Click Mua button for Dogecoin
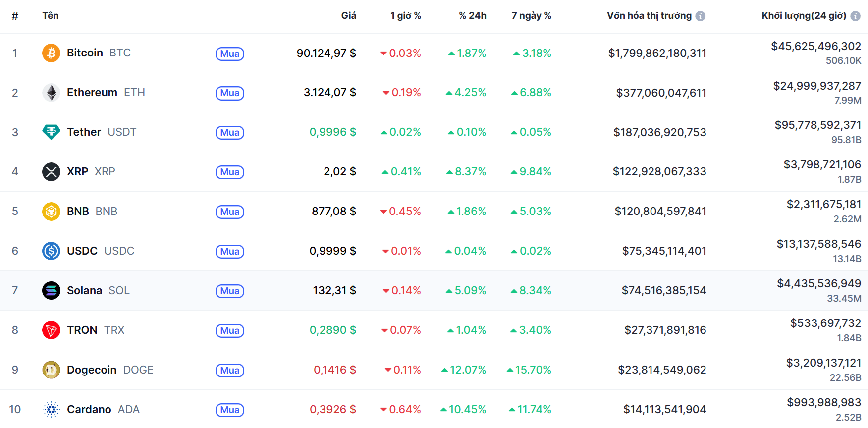 [x=230, y=371]
